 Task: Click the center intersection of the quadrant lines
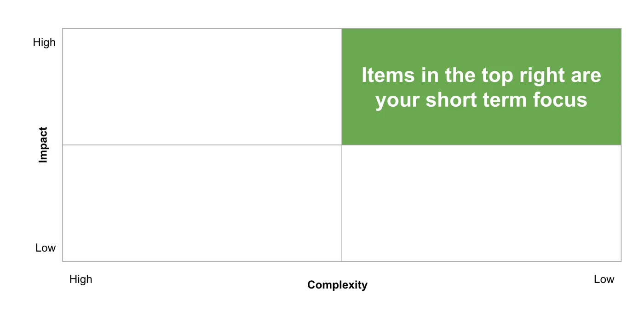pyautogui.click(x=342, y=145)
